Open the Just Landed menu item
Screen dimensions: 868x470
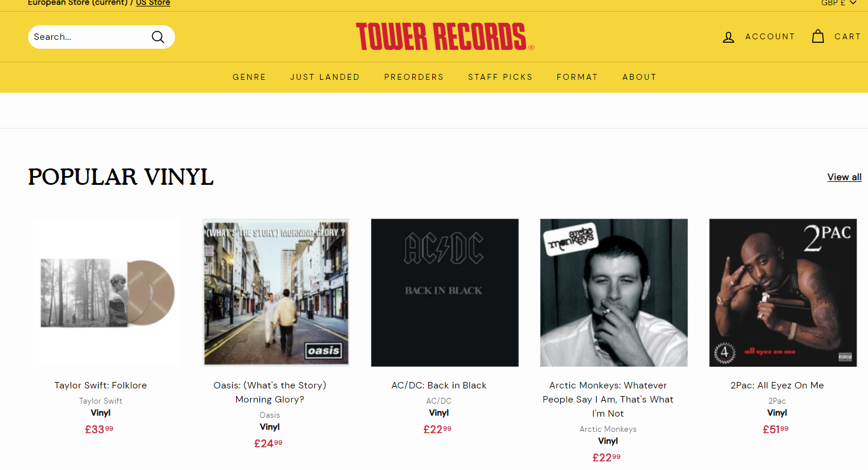[325, 77]
